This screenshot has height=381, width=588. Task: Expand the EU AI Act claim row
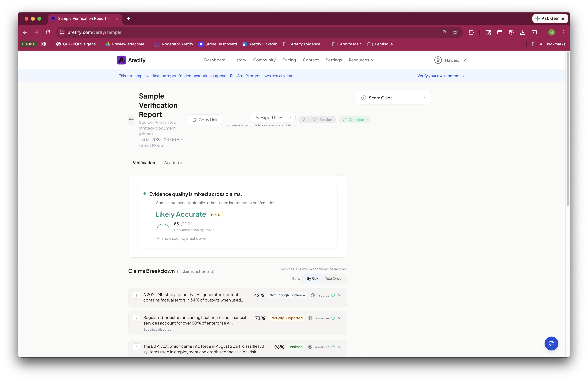click(237, 349)
